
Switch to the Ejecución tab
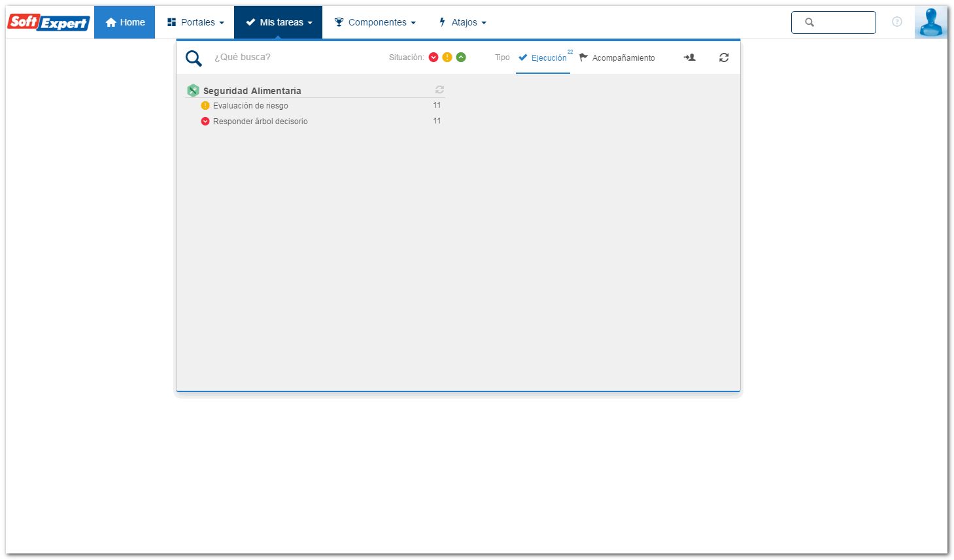point(543,58)
